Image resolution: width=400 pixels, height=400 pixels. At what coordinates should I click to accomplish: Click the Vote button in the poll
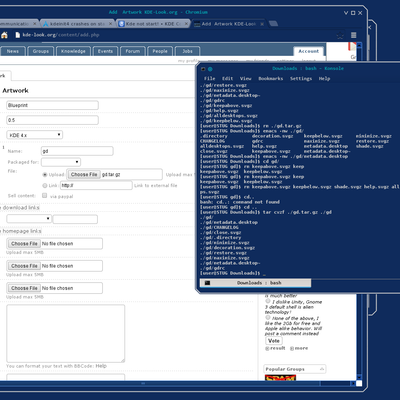274,341
